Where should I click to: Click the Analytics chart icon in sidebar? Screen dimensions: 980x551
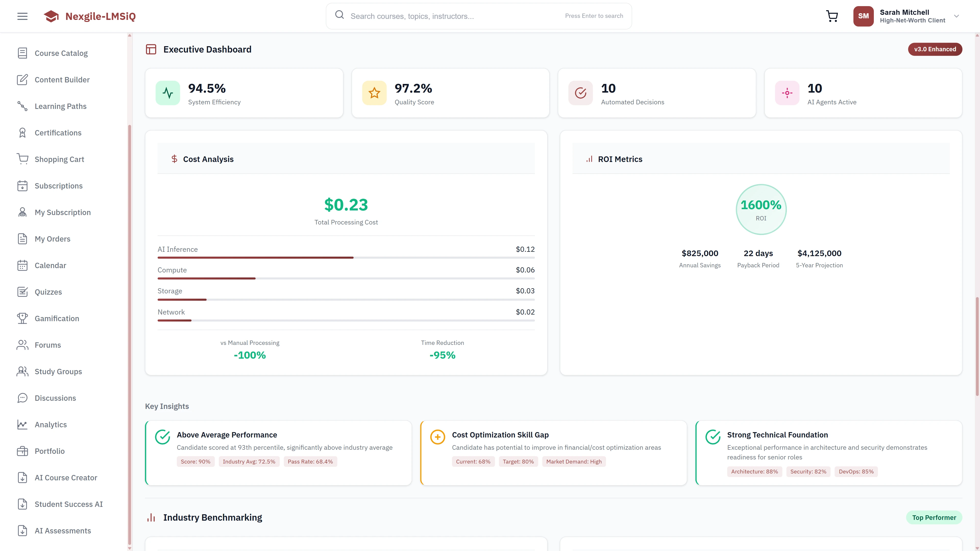pos(22,424)
